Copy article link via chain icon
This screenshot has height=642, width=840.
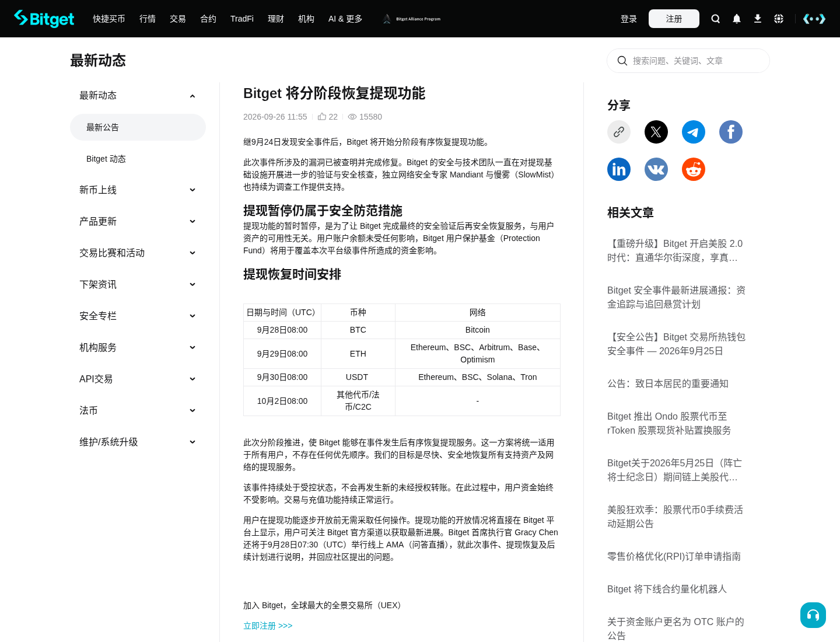pyautogui.click(x=619, y=132)
